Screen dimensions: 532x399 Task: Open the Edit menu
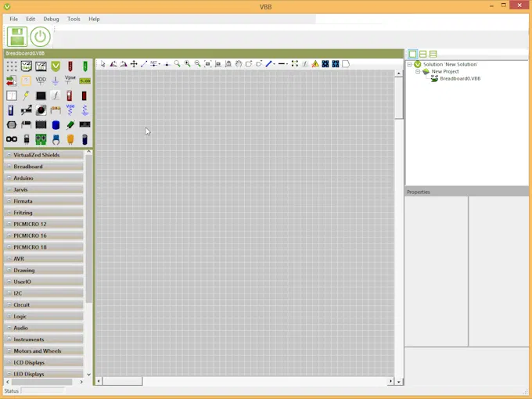tap(31, 19)
